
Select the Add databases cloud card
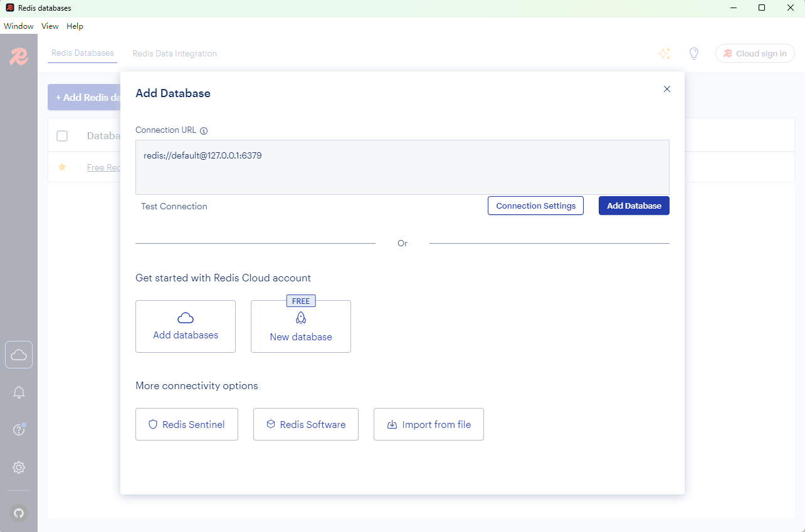pyautogui.click(x=186, y=326)
